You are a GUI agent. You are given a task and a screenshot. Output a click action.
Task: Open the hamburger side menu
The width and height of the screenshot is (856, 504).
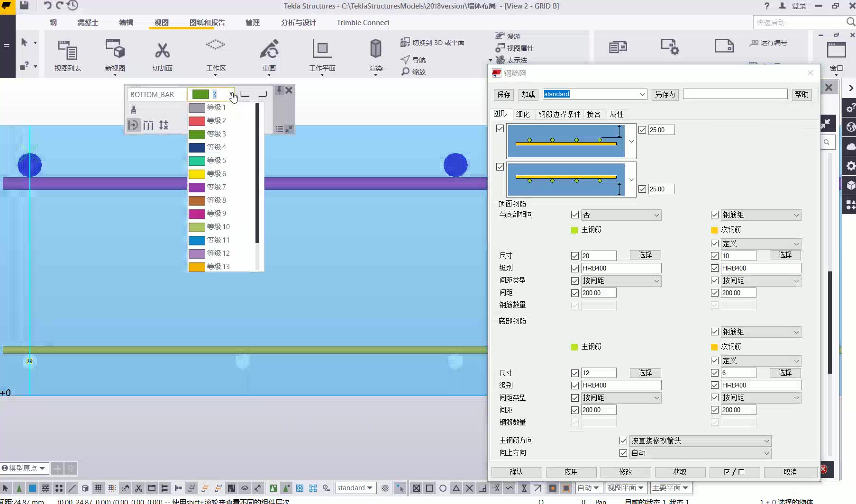click(7, 46)
